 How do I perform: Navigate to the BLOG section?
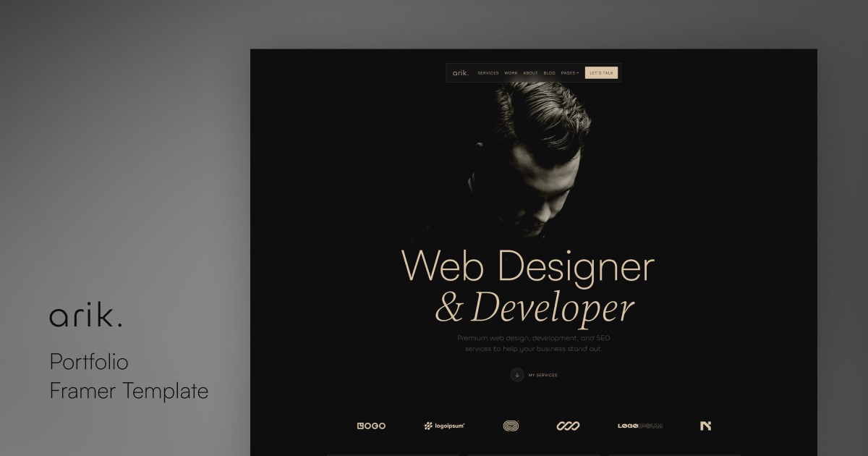point(549,72)
